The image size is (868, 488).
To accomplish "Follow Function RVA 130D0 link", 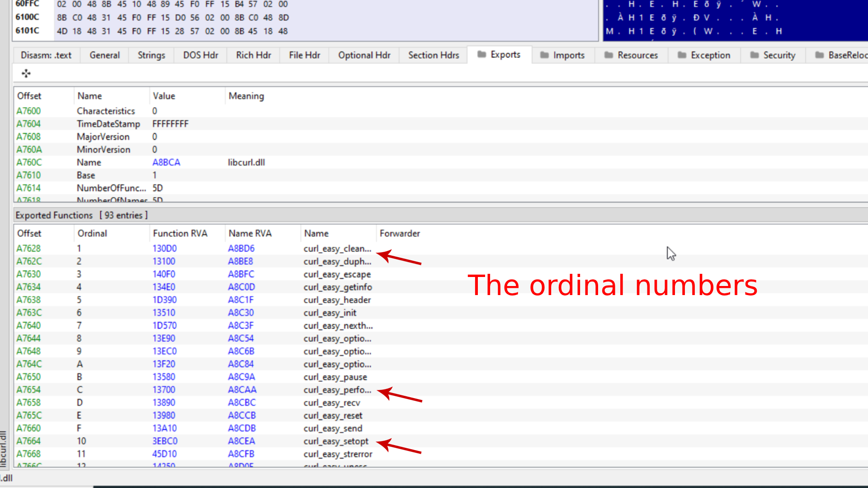I will click(x=165, y=249).
